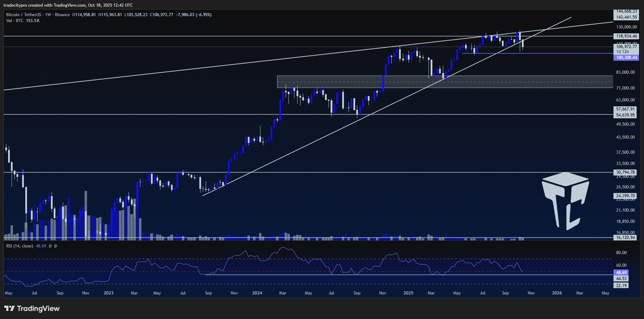Click the 49,500.00 price axis value
The height and width of the screenshot is (319, 644).
pos(625,124)
